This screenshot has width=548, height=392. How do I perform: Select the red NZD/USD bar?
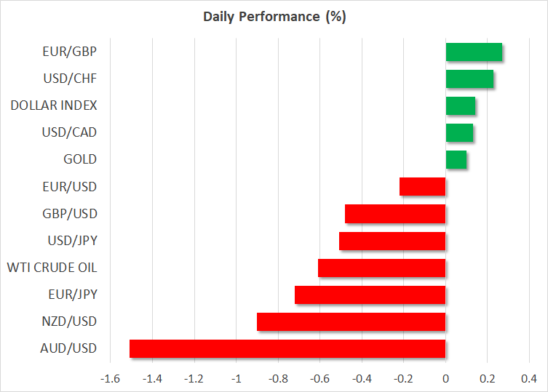click(x=351, y=321)
